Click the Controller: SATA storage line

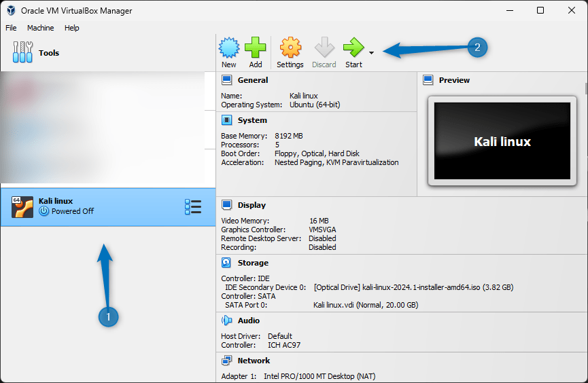[248, 295]
